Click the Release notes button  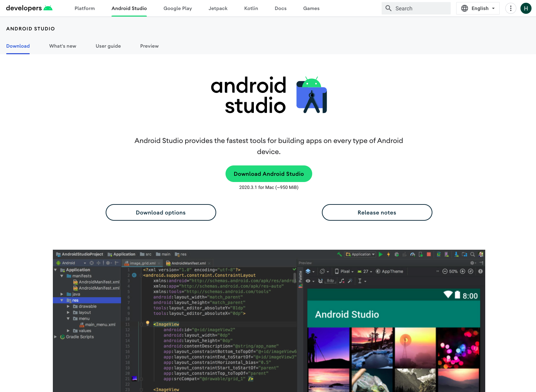pyautogui.click(x=377, y=212)
